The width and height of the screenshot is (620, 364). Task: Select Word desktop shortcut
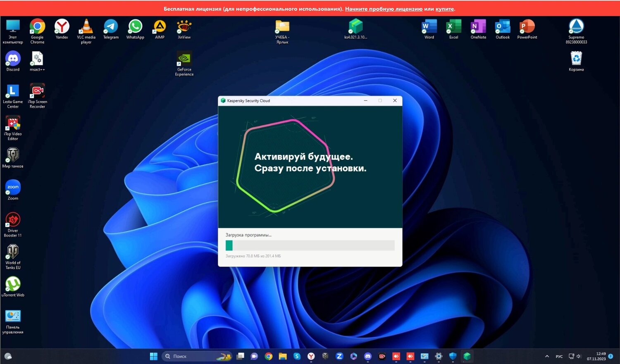[429, 29]
